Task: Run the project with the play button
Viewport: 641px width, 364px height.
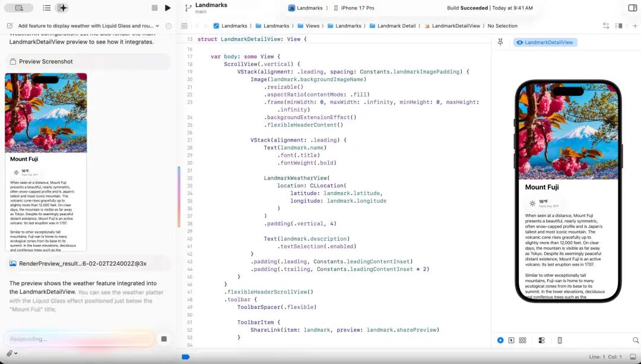Action: coord(168,8)
